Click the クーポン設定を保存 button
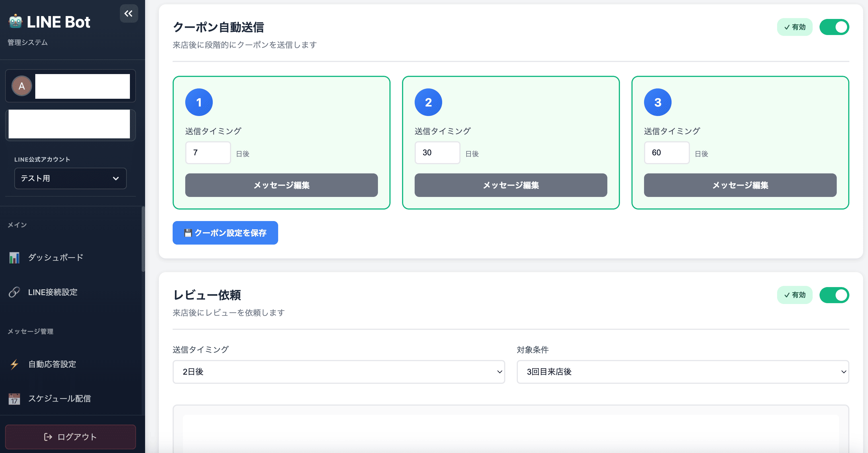This screenshot has height=453, width=868. [x=225, y=233]
